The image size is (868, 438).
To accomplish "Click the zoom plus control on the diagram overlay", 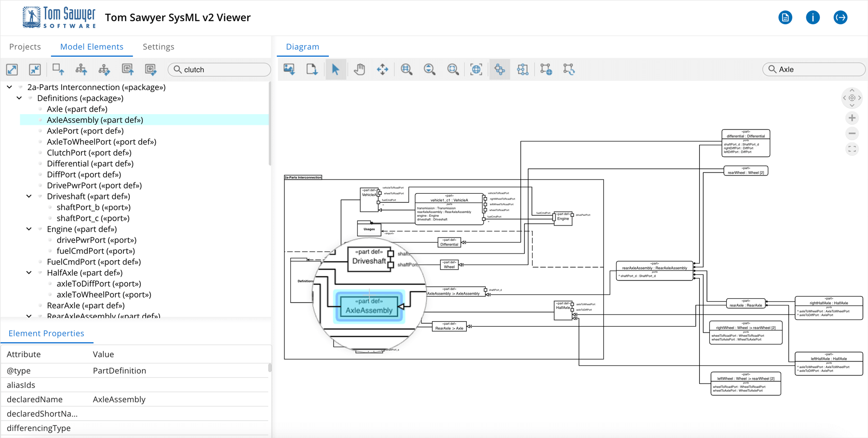I will click(852, 118).
